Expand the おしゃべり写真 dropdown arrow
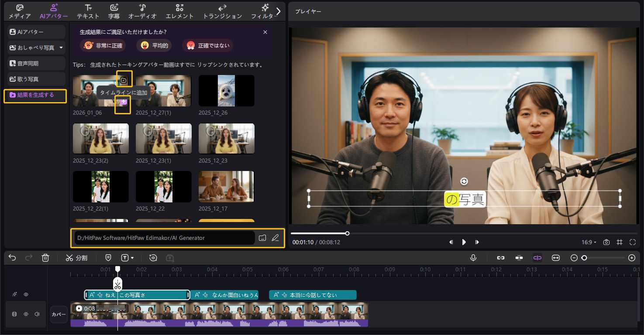 (61, 48)
